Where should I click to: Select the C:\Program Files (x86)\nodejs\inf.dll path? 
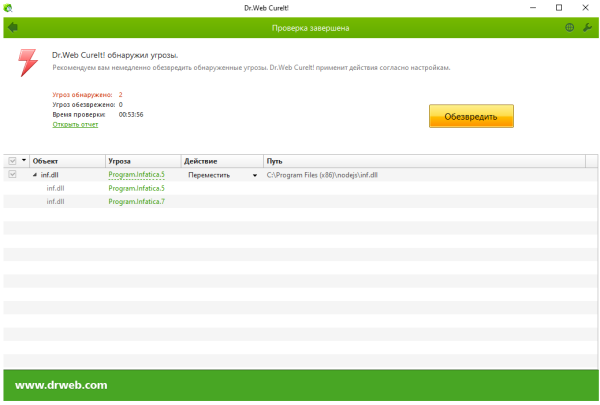pos(322,175)
